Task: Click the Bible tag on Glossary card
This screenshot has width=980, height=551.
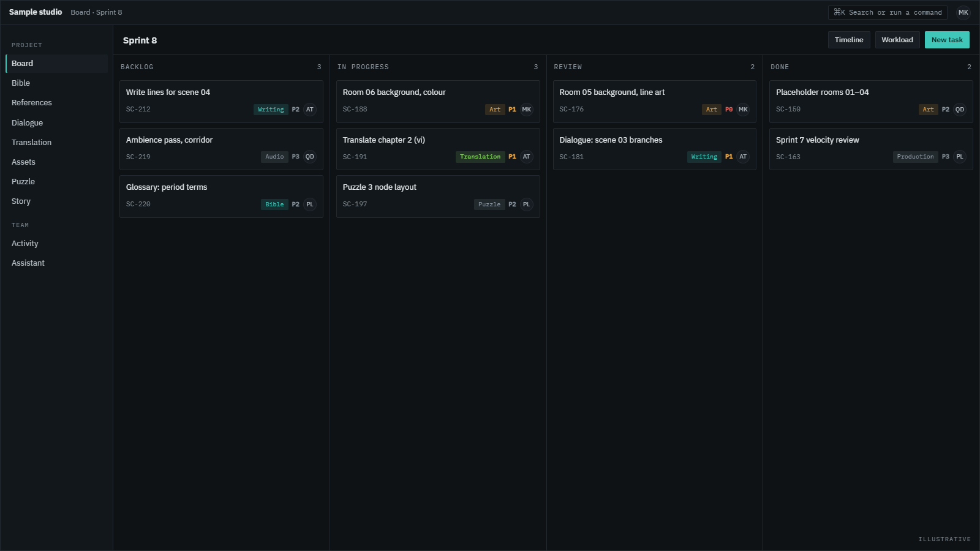Action: [274, 204]
